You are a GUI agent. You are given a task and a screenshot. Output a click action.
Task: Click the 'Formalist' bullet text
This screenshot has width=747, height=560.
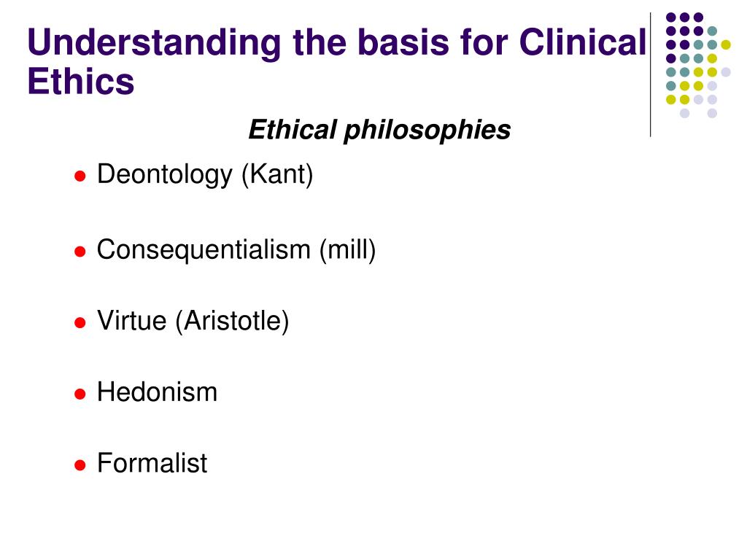point(152,463)
